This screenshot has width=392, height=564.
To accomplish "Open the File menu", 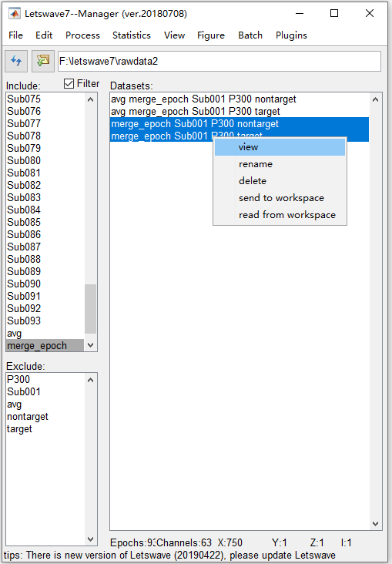I will coord(16,35).
